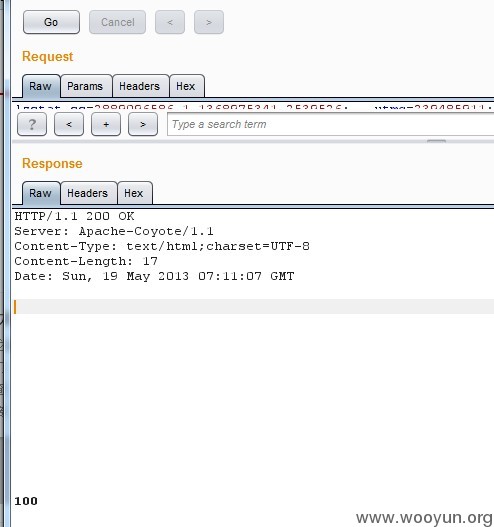This screenshot has width=494, height=527.
Task: Open the response Hex tab
Action: (x=135, y=193)
